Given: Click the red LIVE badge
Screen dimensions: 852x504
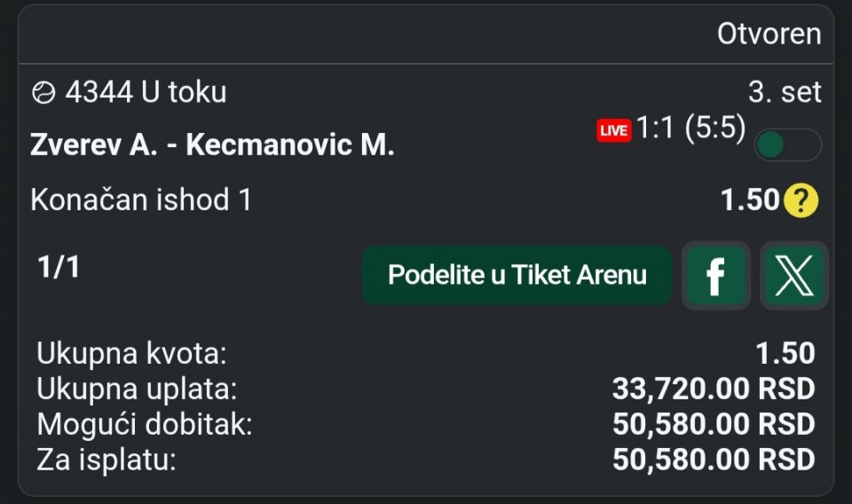Looking at the screenshot, I should (613, 130).
